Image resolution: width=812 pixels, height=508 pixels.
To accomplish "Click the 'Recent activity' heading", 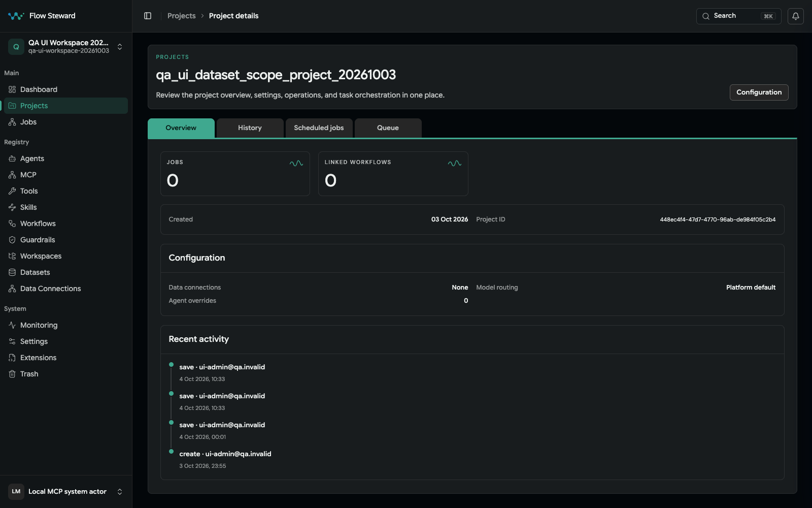I will (199, 339).
